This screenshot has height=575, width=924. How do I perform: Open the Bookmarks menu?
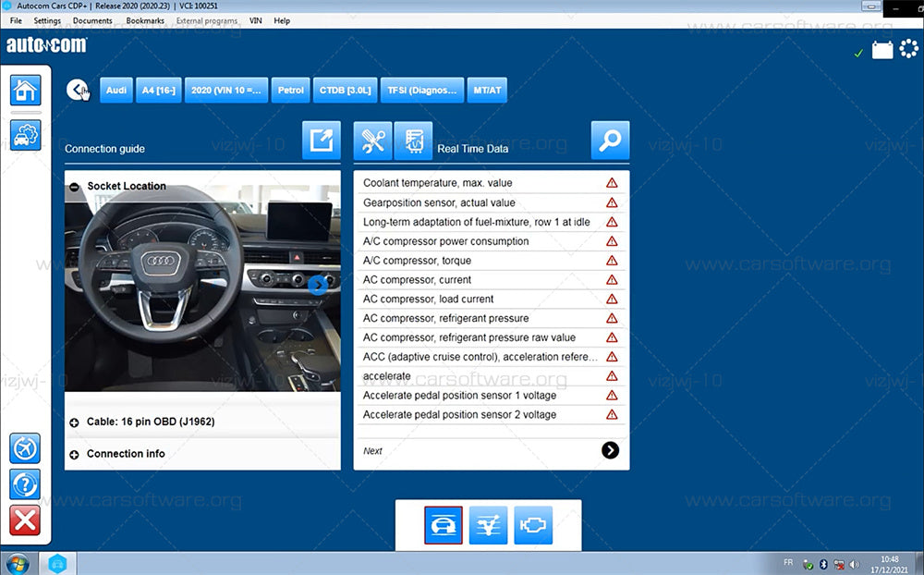pos(145,20)
